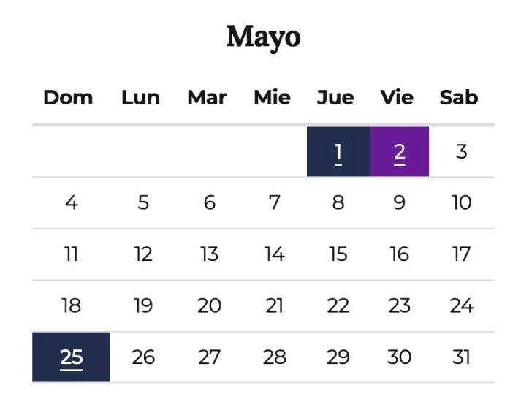Click May 11 under Dom column
The width and height of the screenshot is (532, 399).
click(x=71, y=254)
